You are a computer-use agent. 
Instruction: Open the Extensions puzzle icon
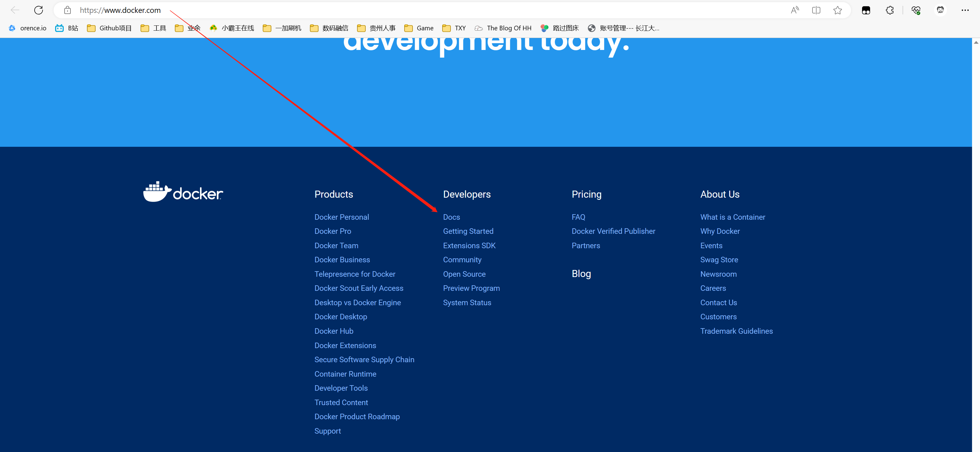point(890,10)
